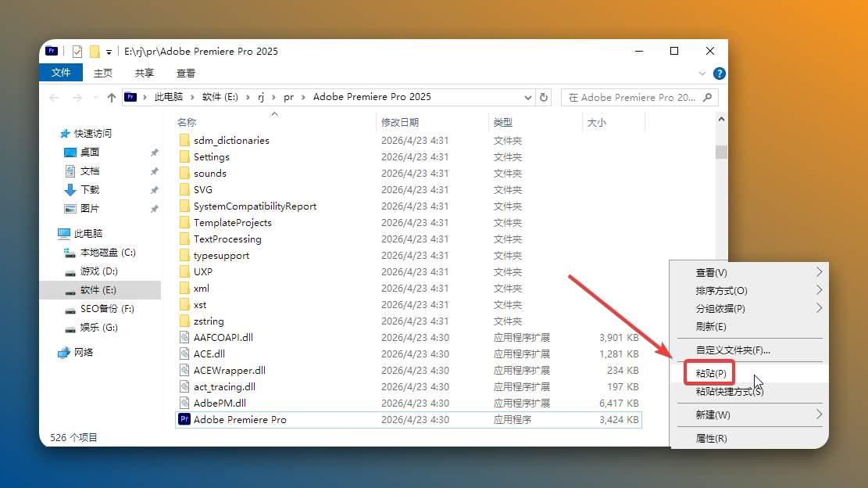Switch to the 主页 ribbon tab
The image size is (868, 488).
point(103,73)
